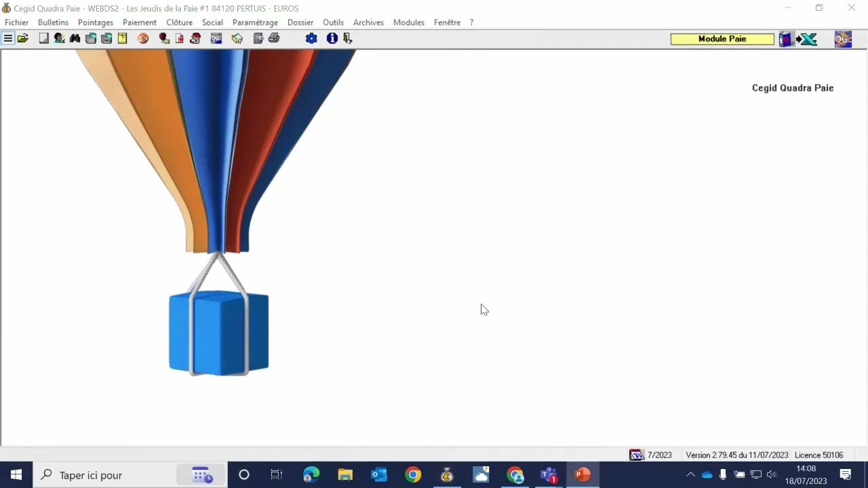Click the Cegid Quadra Paie label
The width and height of the screenshot is (868, 488).
793,88
